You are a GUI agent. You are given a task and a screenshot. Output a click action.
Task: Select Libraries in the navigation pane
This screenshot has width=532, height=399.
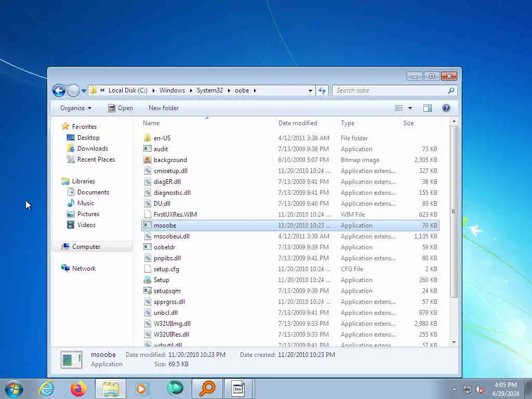click(x=84, y=181)
